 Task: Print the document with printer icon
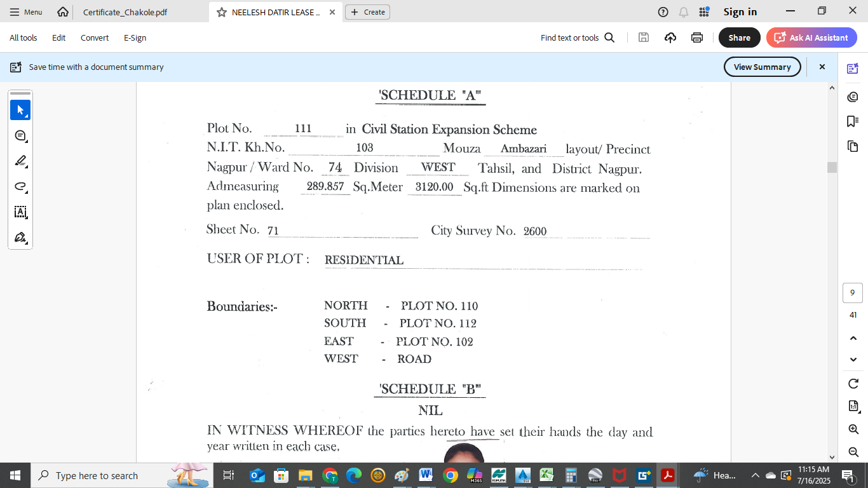pos(697,37)
